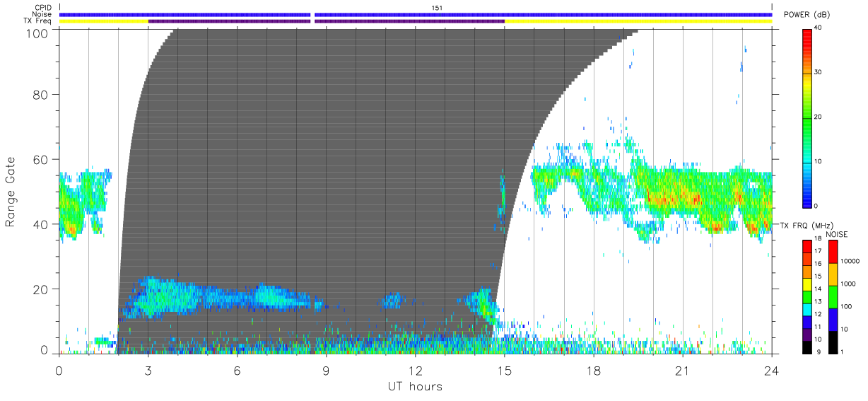Click the CPID value 151
Screen dimensions: 868x401
pyautogui.click(x=437, y=8)
